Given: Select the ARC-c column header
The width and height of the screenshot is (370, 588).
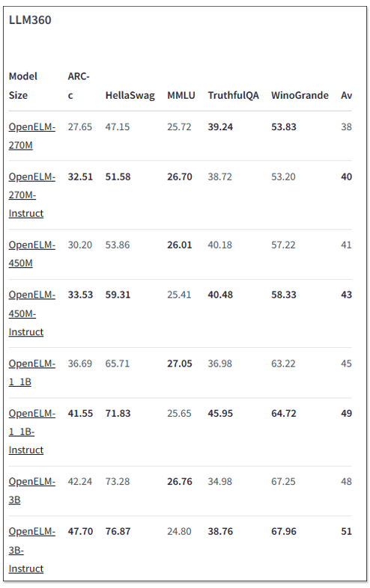Looking at the screenshot, I should tap(79, 85).
